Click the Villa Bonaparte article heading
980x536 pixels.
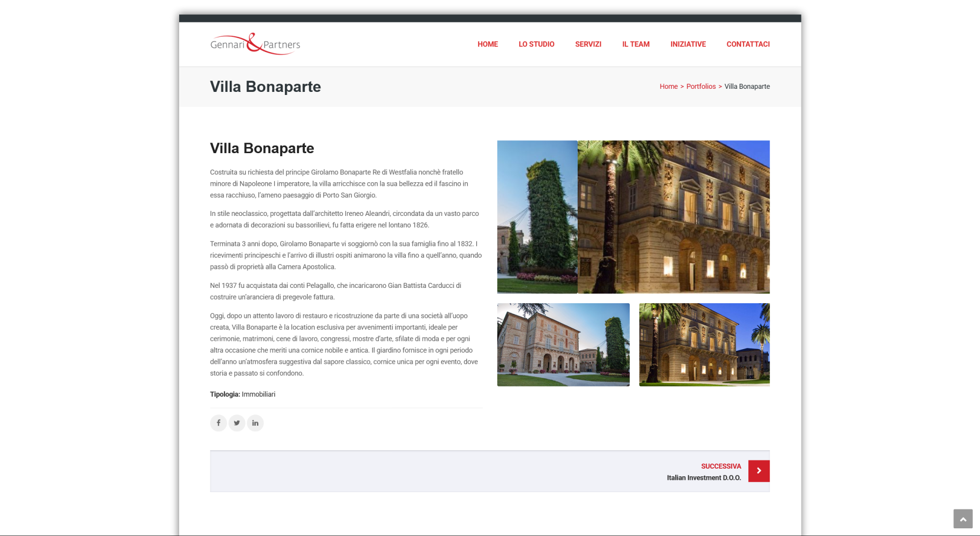point(262,148)
